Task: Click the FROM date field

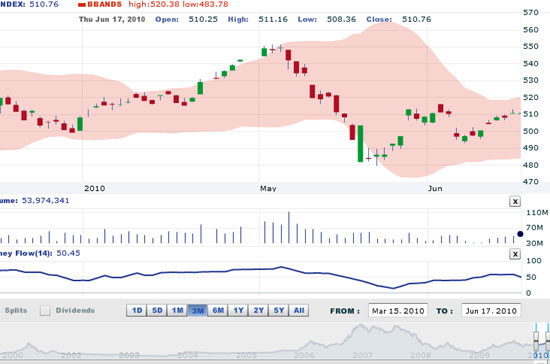Action: tap(398, 311)
